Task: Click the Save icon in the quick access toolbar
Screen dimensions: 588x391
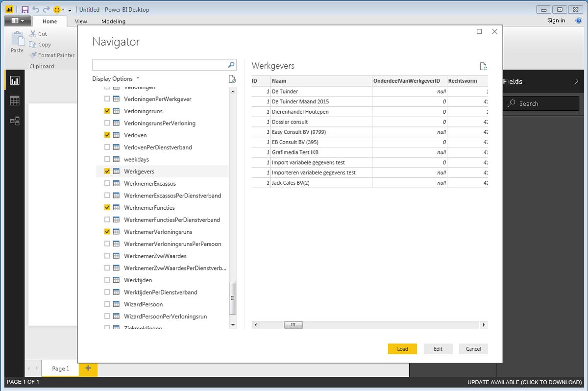Action: pos(25,9)
